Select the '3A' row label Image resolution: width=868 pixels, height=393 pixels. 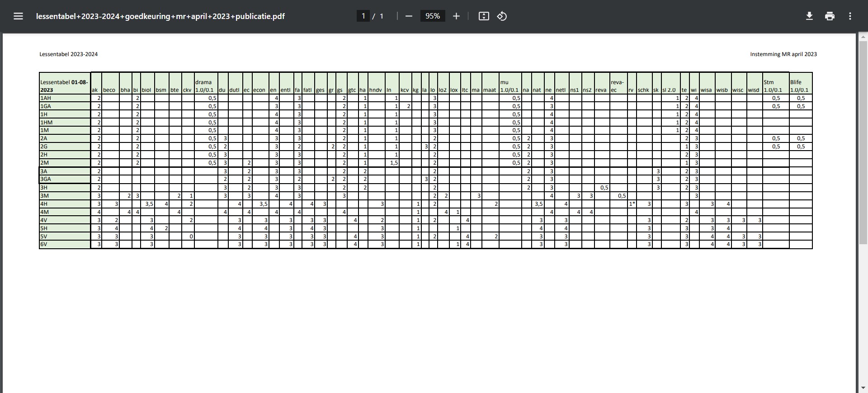pos(65,171)
